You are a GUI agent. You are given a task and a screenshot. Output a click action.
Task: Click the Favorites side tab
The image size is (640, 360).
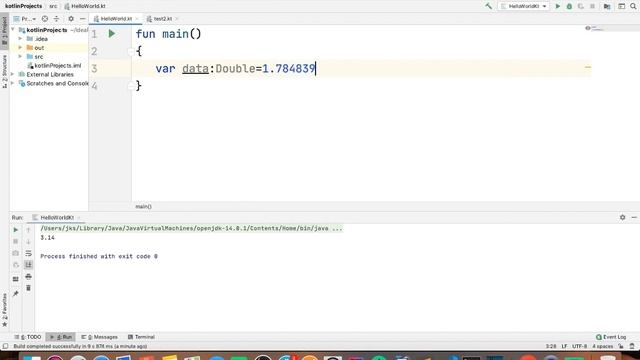pos(4,310)
